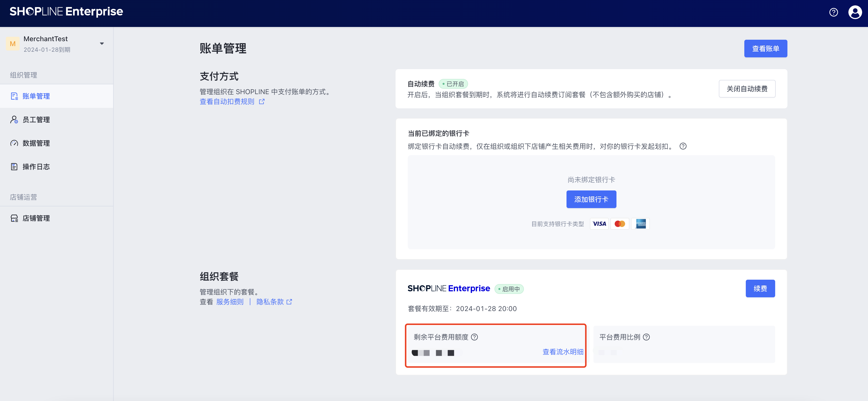868x401 pixels.
Task: Click the 账单管理 billing icon in sidebar
Action: 14,96
